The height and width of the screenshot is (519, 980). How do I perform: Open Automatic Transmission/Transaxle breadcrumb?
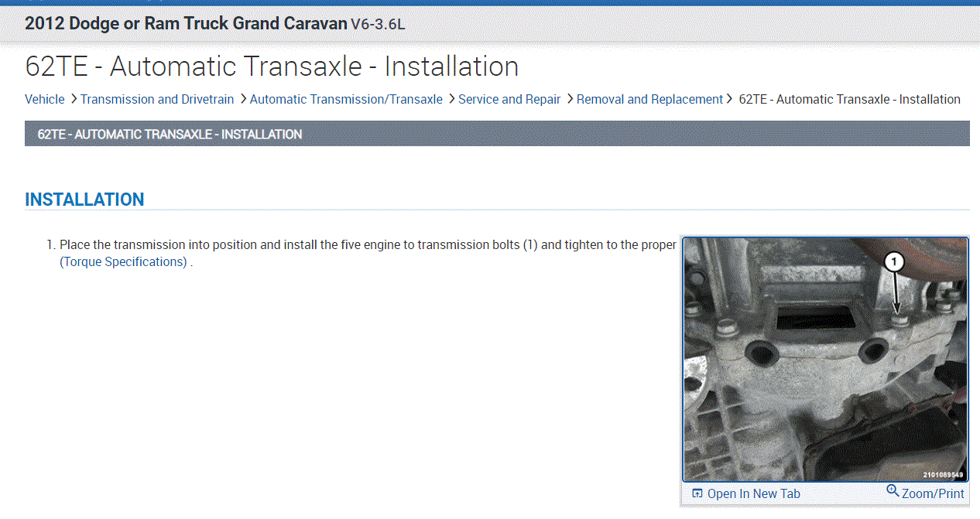(346, 99)
